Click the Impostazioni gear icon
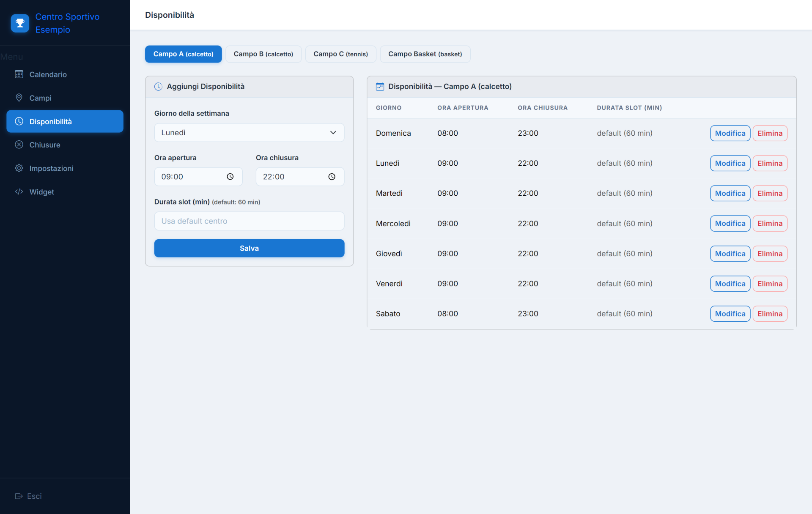The width and height of the screenshot is (812, 514). pos(19,168)
